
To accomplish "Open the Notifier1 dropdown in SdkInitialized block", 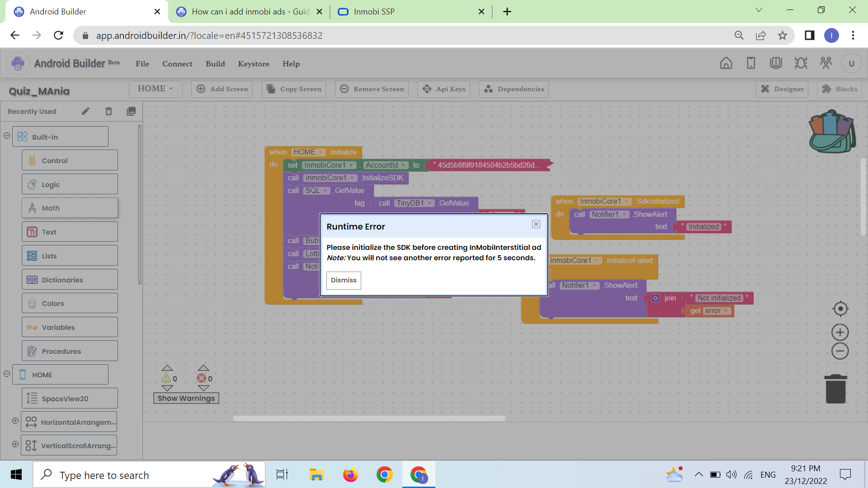I will pyautogui.click(x=609, y=215).
